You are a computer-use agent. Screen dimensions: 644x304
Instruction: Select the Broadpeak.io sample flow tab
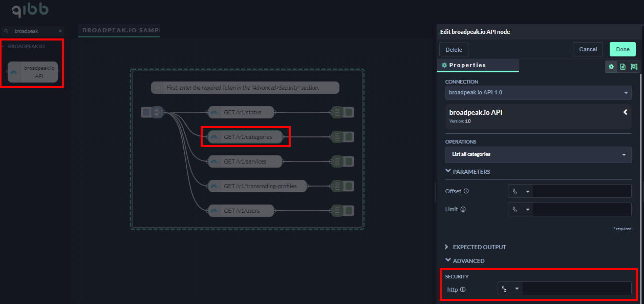tap(120, 30)
